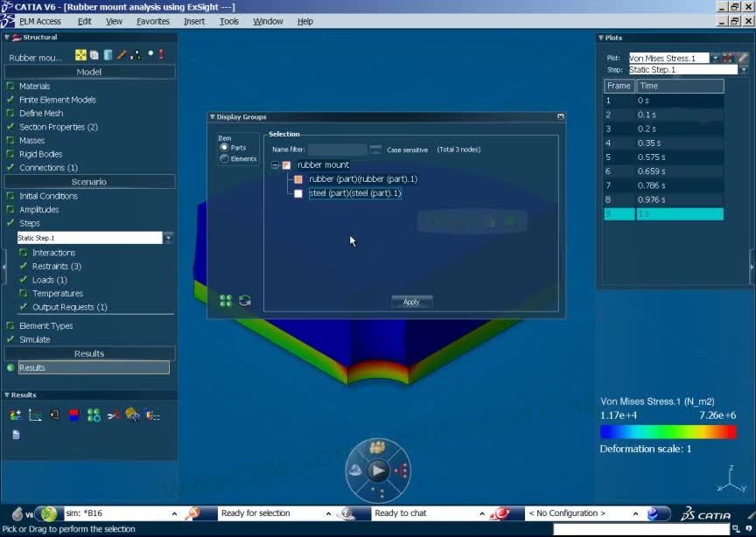Click the yellow mesh icon beside Rubber mou...
This screenshot has height=537, width=756.
pyautogui.click(x=80, y=55)
